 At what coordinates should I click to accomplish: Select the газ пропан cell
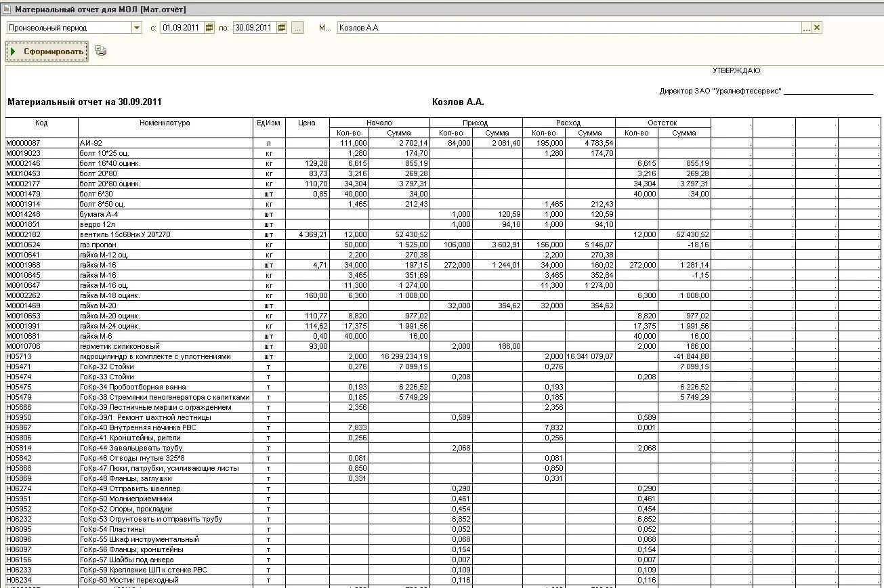[165, 245]
